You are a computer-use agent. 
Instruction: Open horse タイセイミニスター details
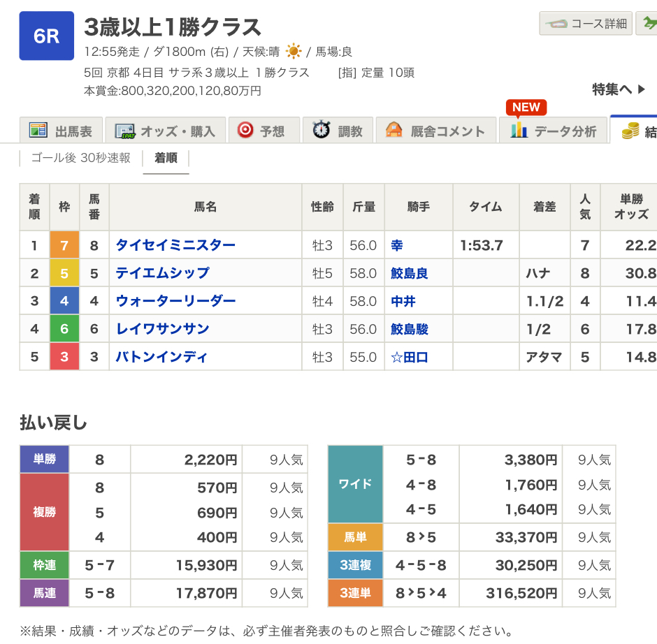[175, 245]
